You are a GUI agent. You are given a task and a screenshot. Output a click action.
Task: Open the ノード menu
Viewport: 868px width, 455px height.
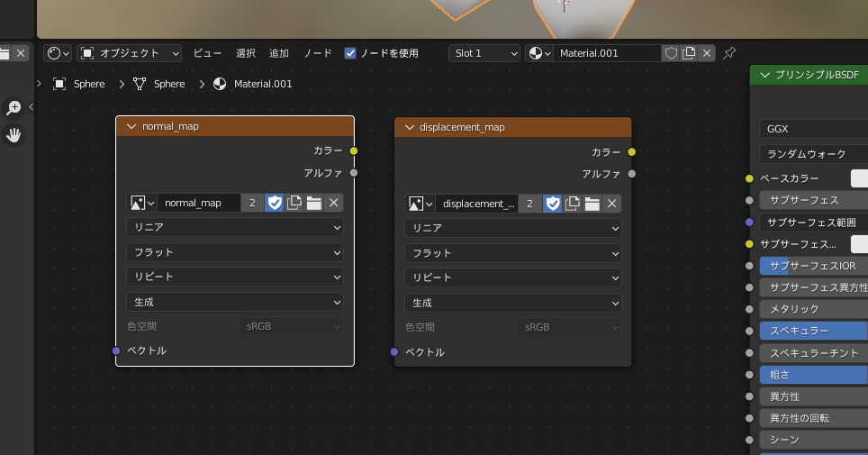[317, 53]
